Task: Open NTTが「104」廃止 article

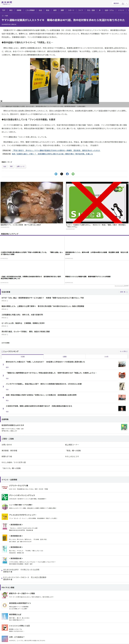Action: pyautogui.click(x=43, y=298)
